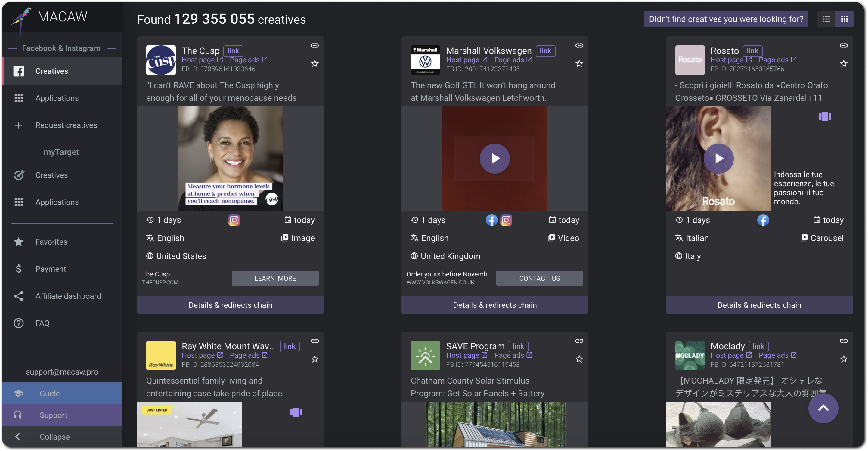
Task: Click chain link icon on The Cusp card
Action: [315, 45]
